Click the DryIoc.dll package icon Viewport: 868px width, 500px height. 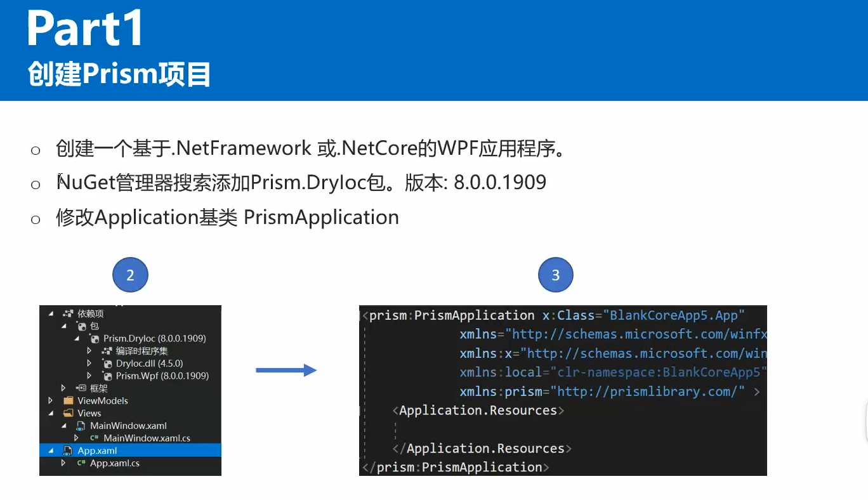point(107,364)
